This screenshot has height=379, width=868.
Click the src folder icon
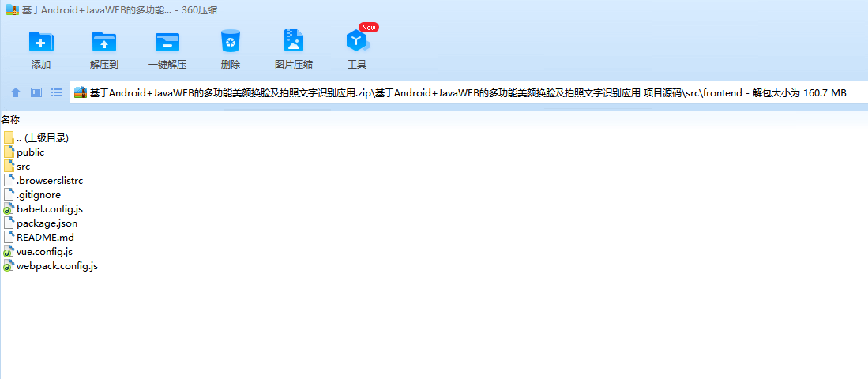9,166
